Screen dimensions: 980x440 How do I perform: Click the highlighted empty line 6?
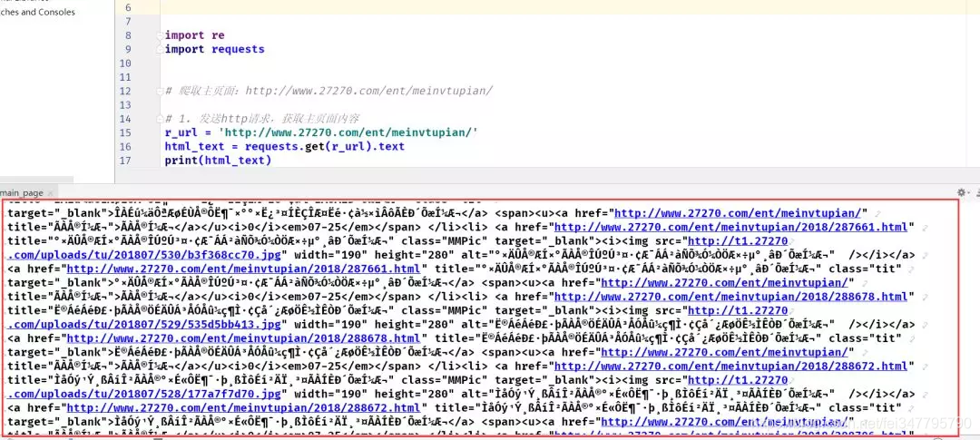569,7
